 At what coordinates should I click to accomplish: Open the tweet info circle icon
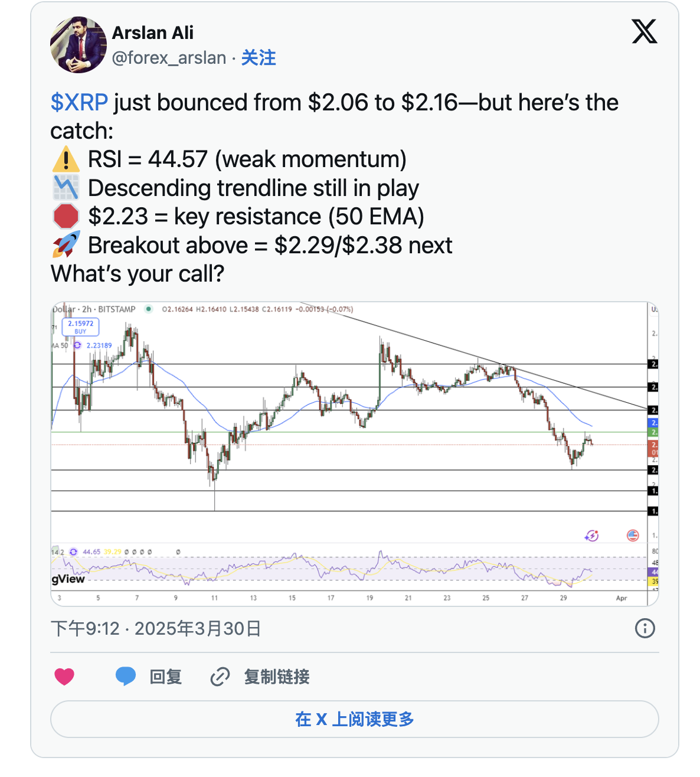coord(645,628)
